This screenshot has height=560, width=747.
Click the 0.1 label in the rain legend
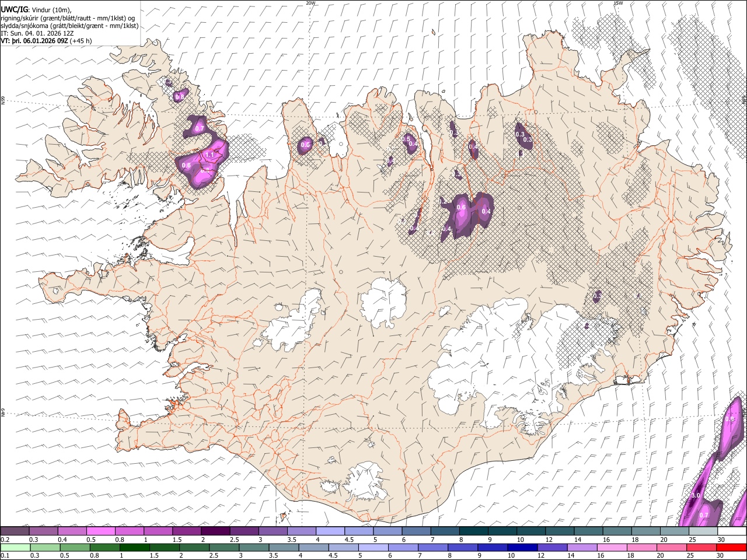pyautogui.click(x=5, y=555)
